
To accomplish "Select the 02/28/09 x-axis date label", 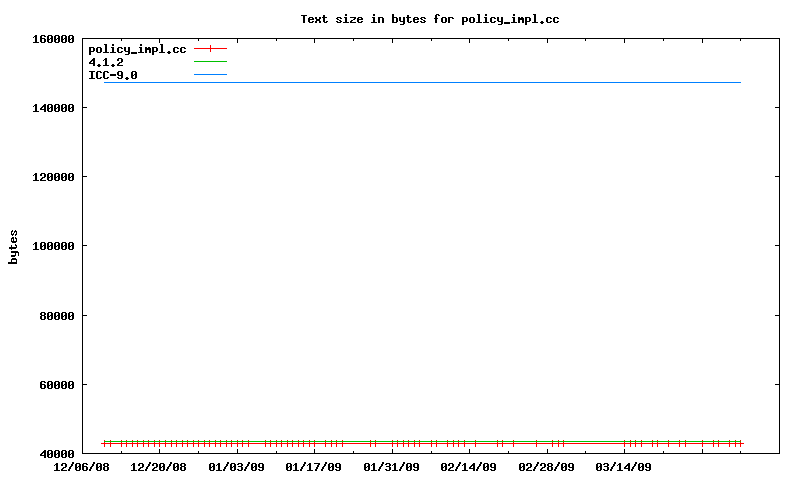I will (x=546, y=467).
